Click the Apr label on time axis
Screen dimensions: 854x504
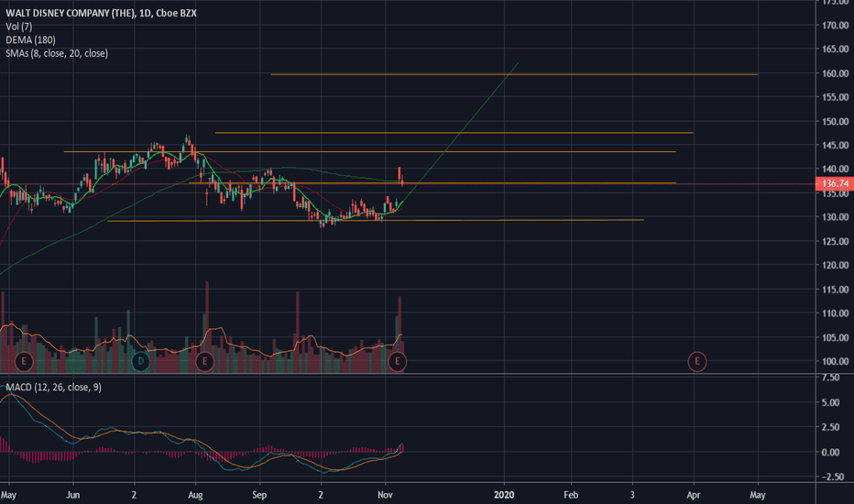click(694, 495)
